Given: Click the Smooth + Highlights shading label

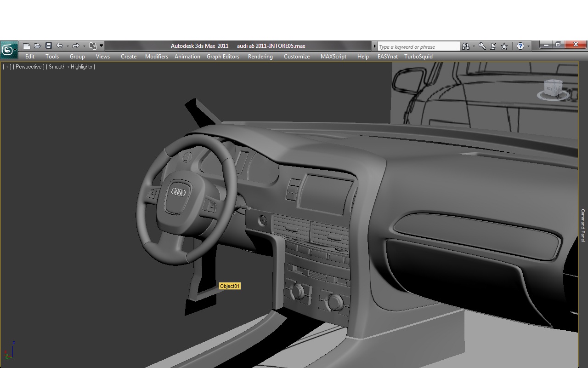Looking at the screenshot, I should [70, 67].
